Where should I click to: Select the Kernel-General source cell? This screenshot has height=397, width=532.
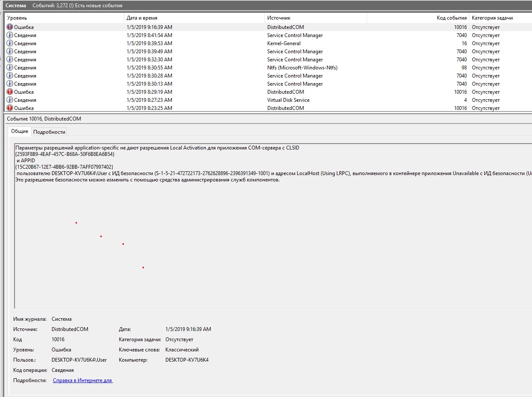[x=284, y=43]
